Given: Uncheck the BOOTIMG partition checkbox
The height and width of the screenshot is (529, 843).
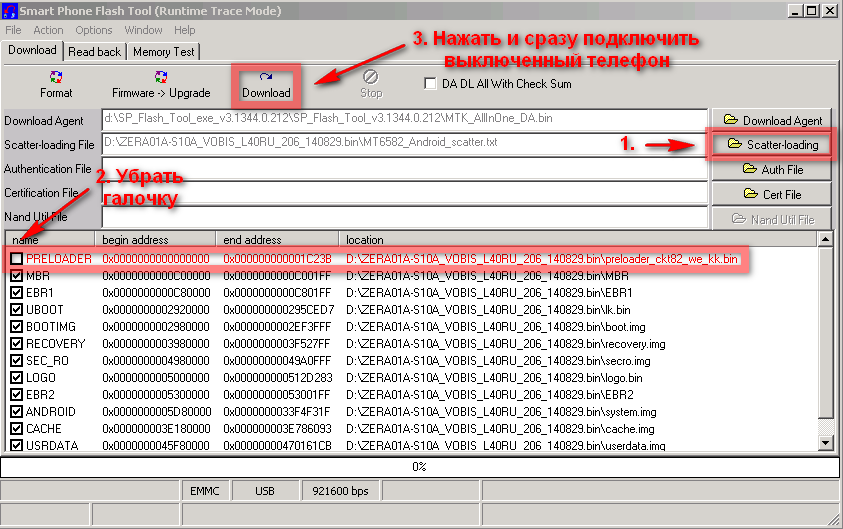Looking at the screenshot, I should click(x=17, y=327).
